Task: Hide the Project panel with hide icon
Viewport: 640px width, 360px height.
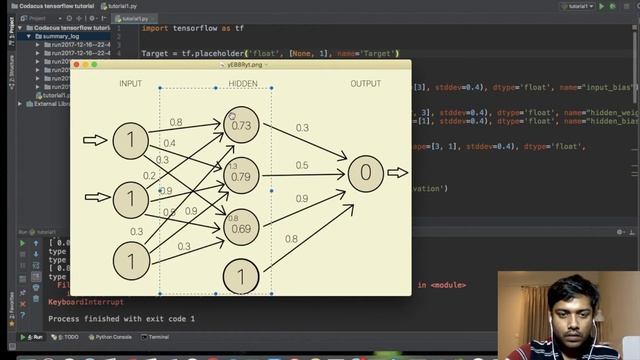Action: (104, 18)
